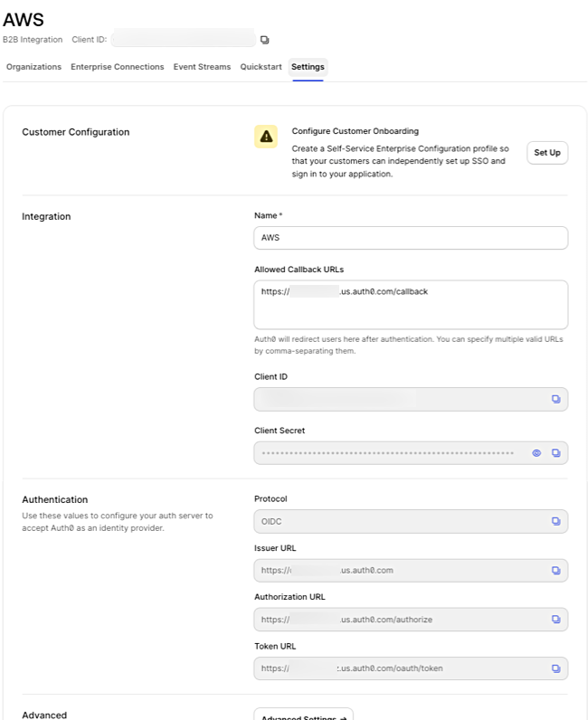Edit the integration Name field
This screenshot has width=588, height=720.
(x=411, y=238)
